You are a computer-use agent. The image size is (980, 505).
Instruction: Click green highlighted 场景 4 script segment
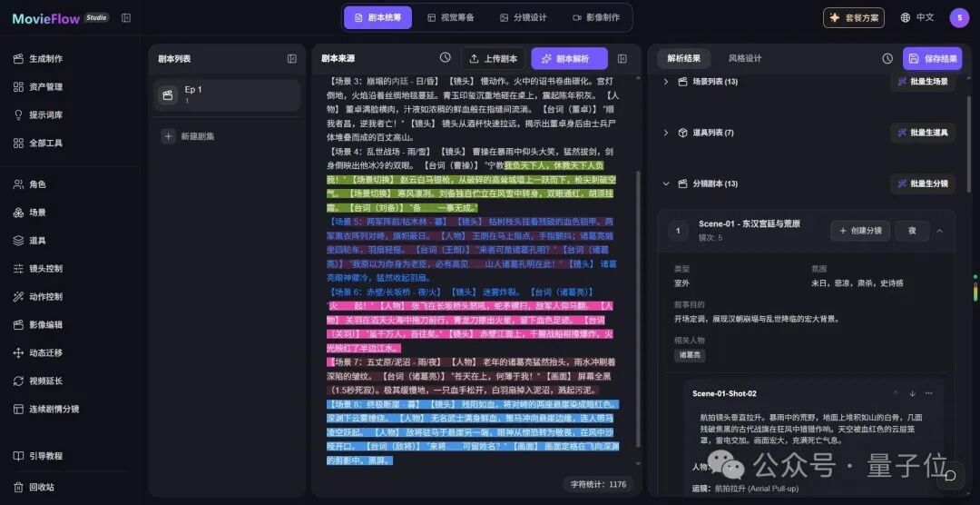pos(473,187)
